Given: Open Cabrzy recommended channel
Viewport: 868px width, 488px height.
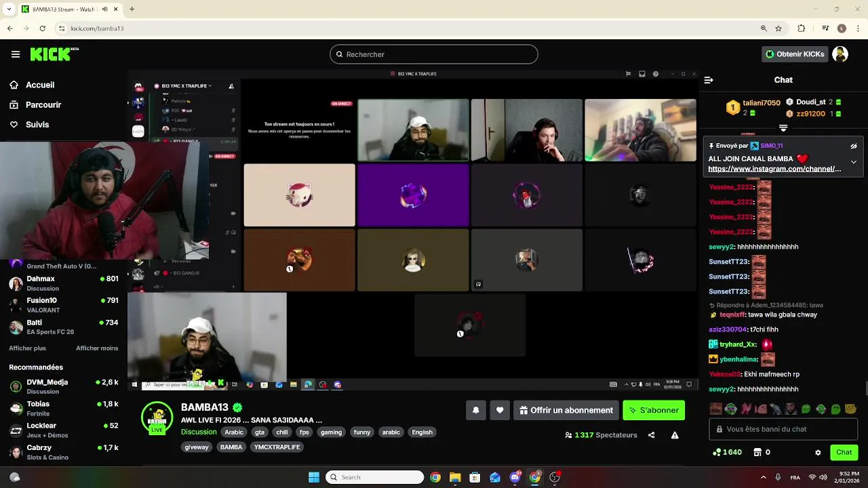Looking at the screenshot, I should coord(63,452).
